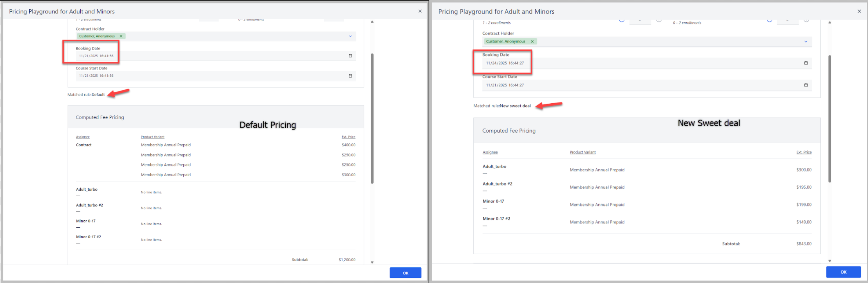Viewport: 868px width, 283px height.
Task: Click Product Variant header in New sweet deal table
Action: (582, 152)
